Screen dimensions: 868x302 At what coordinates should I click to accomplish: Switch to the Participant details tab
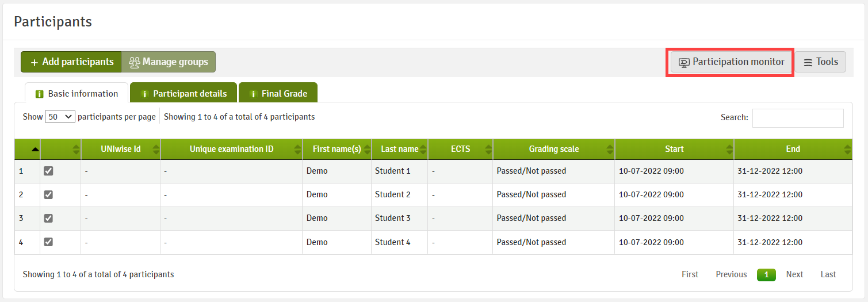pos(183,93)
